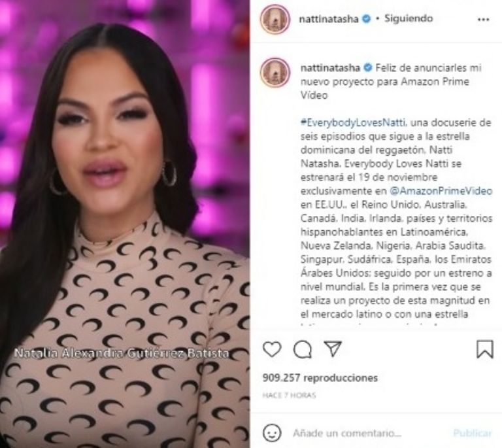Open emoji picker smiley icon
This screenshot has width=502, height=448.
[272, 433]
